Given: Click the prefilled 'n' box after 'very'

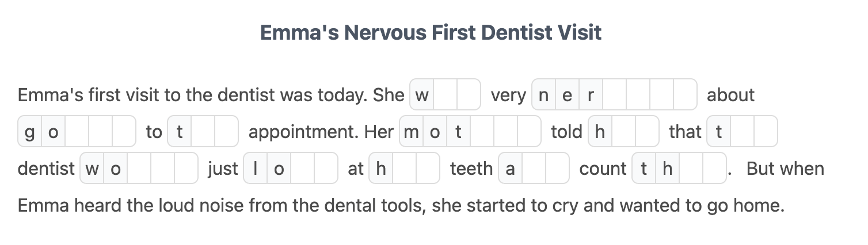Looking at the screenshot, I should 544,95.
